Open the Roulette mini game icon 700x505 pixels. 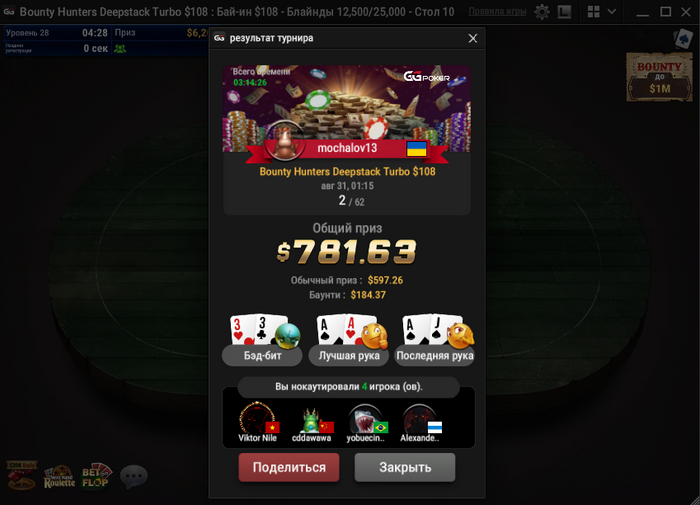coord(59,477)
